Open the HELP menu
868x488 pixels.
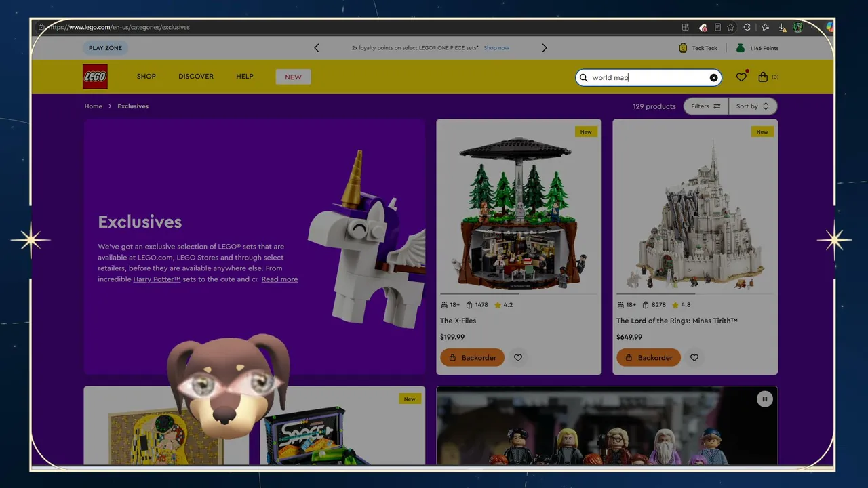pos(245,77)
